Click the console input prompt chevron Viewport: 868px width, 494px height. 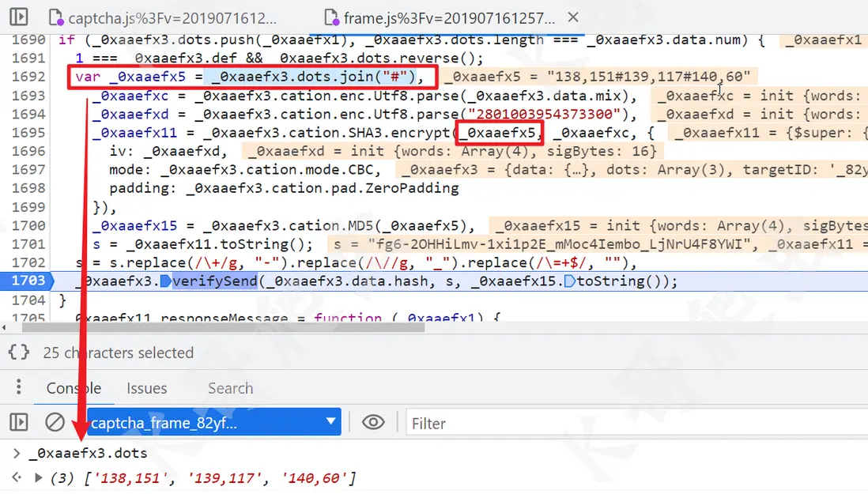(x=17, y=454)
